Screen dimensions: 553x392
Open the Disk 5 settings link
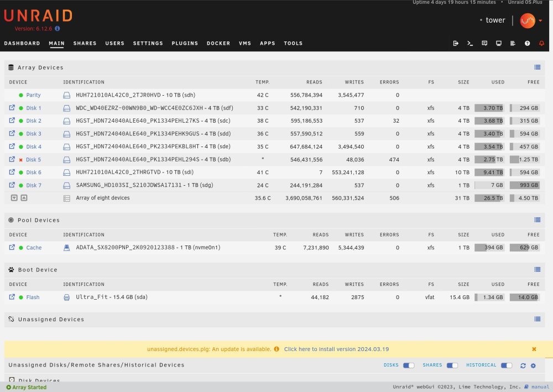[34, 160]
